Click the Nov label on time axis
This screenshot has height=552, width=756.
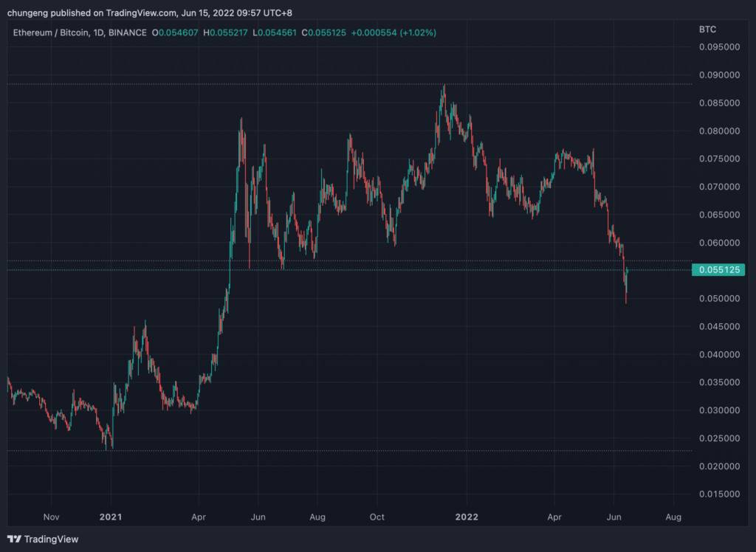click(x=51, y=517)
